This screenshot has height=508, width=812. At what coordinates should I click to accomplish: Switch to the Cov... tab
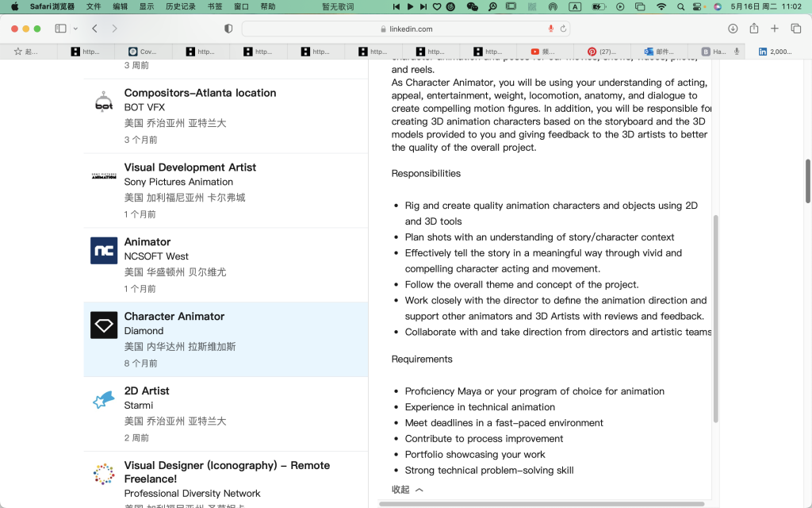point(143,52)
